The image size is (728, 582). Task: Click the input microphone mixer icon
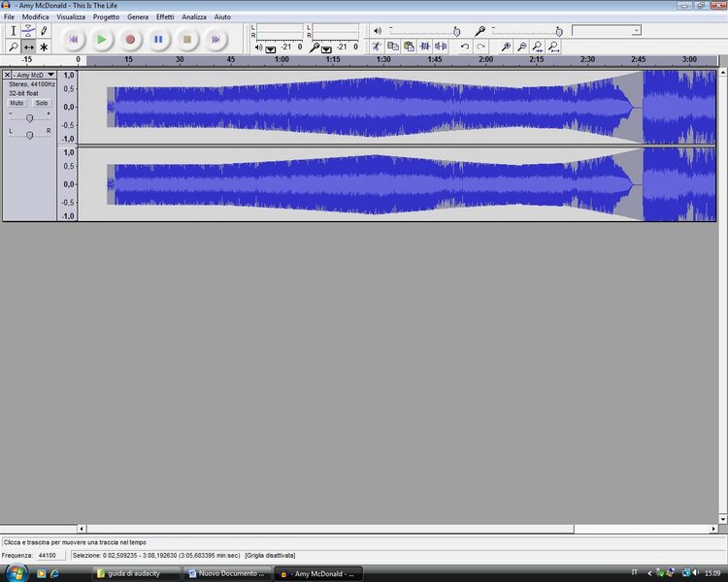pyautogui.click(x=480, y=31)
